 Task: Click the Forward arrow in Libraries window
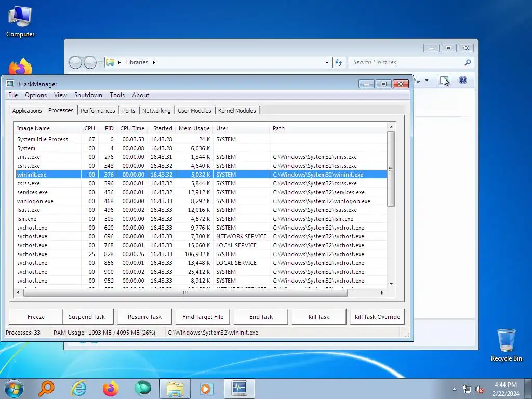click(90, 62)
